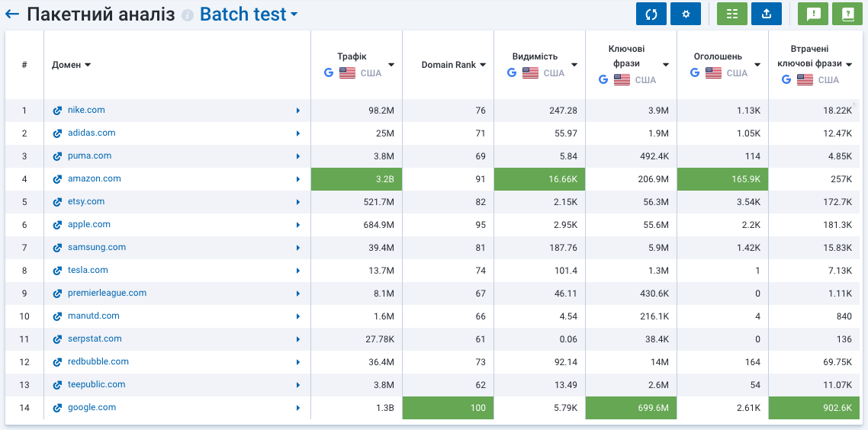Click external link icon beside google.com
This screenshot has height=430, width=868.
click(57, 408)
